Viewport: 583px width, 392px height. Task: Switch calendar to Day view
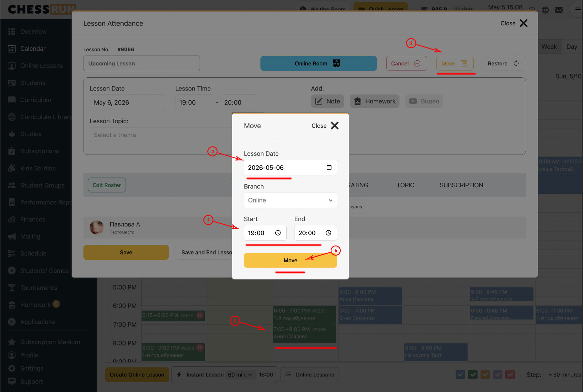(x=572, y=47)
